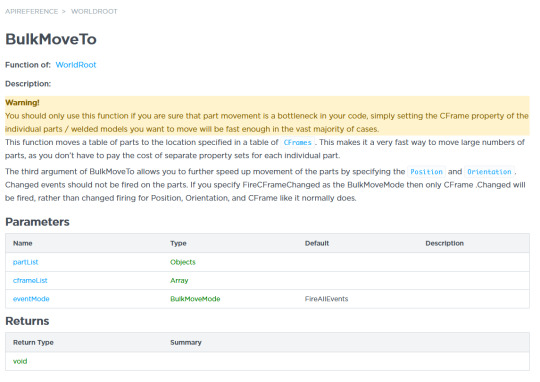Screen dimensions: 540x382
Task: Open the APIREFERENCE breadcrumb link
Action: click(31, 11)
